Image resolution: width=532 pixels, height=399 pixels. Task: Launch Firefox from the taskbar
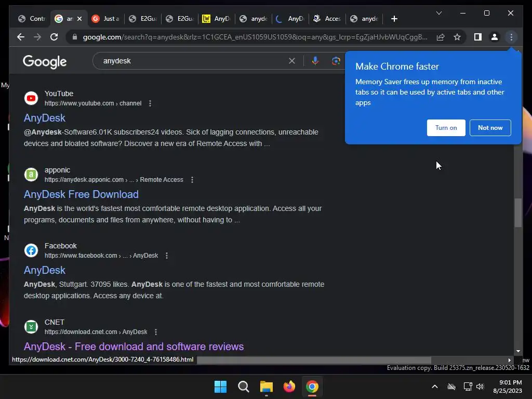coord(289,387)
